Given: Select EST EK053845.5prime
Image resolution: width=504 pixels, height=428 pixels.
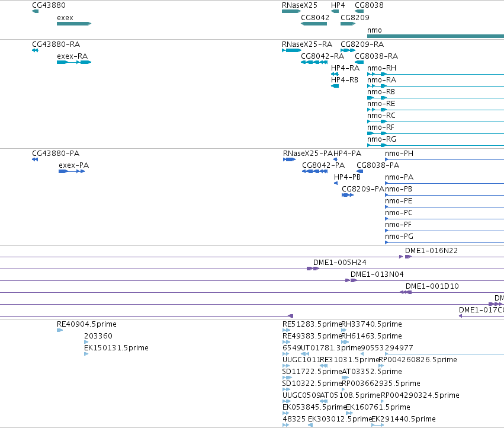Looking at the screenshot, I should pos(314,407).
